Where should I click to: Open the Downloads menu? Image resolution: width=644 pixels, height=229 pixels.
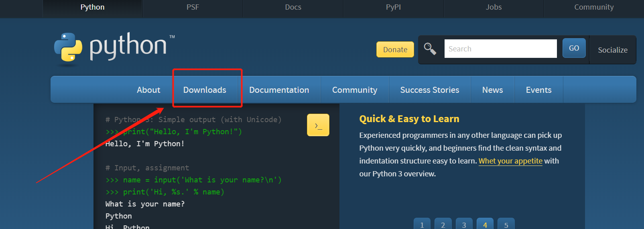(205, 90)
